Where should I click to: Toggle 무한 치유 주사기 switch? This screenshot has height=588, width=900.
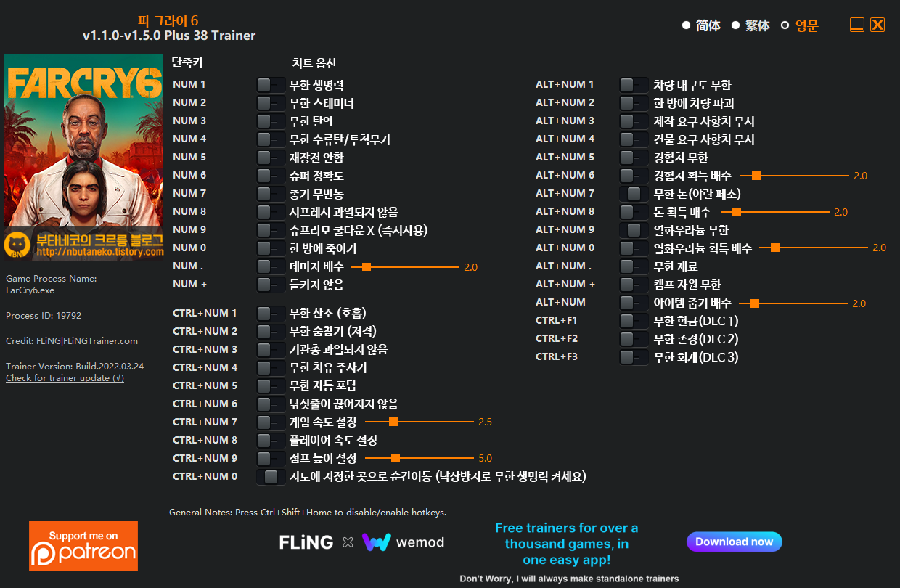(271, 368)
